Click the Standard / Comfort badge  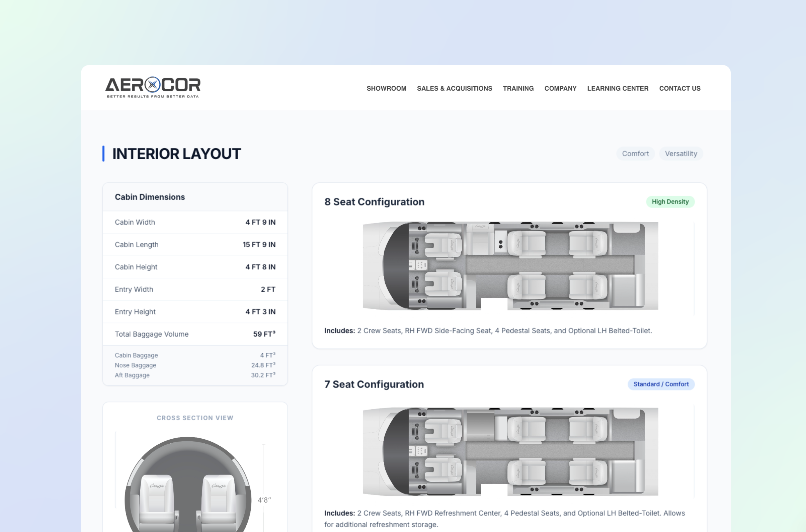(x=661, y=384)
